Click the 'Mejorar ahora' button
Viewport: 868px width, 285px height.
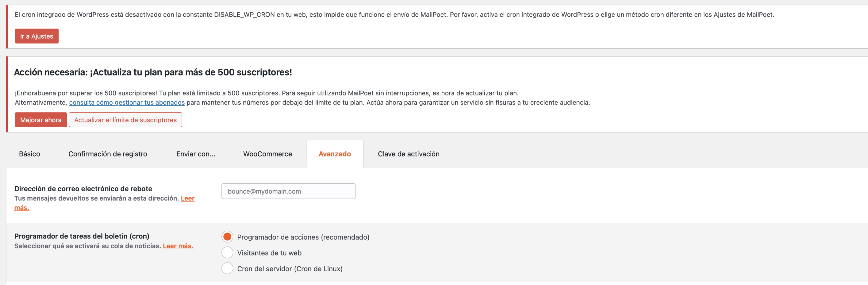point(41,120)
